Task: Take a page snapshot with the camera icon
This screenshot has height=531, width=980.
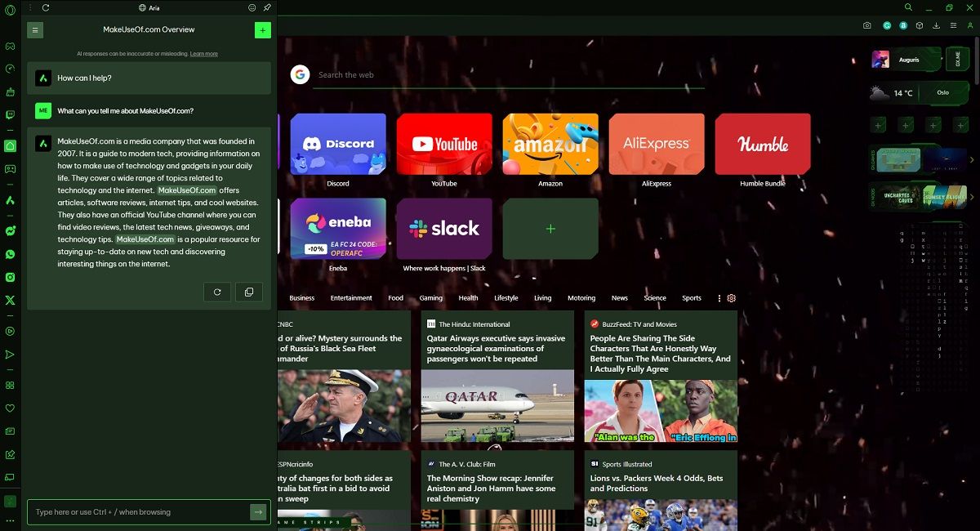Action: (867, 25)
